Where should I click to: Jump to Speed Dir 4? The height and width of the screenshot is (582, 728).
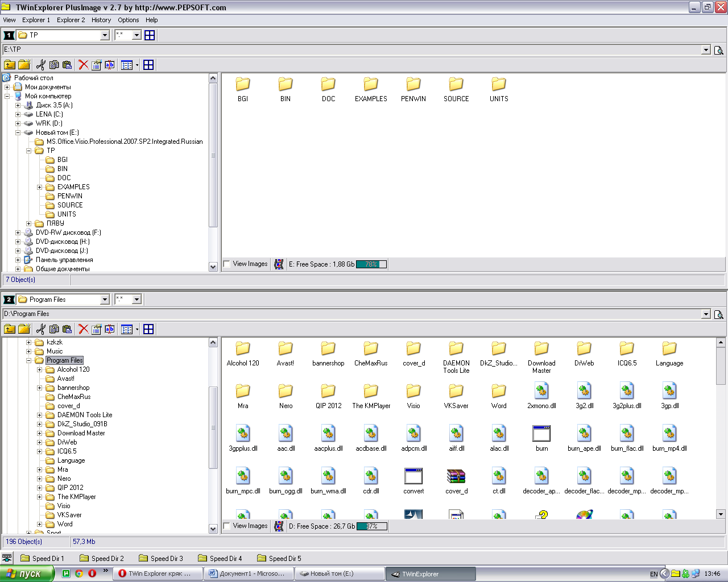click(x=220, y=559)
